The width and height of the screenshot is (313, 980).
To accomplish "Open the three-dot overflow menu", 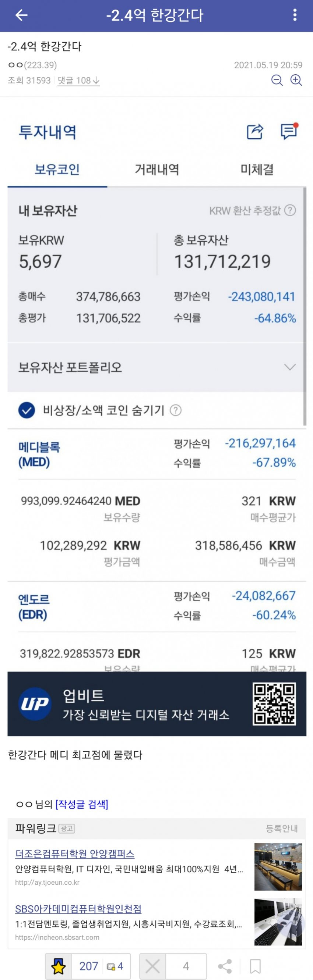I will tap(295, 15).
